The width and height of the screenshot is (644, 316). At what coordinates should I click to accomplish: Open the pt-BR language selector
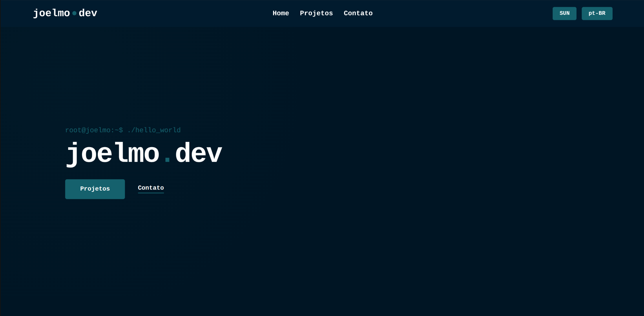[597, 13]
